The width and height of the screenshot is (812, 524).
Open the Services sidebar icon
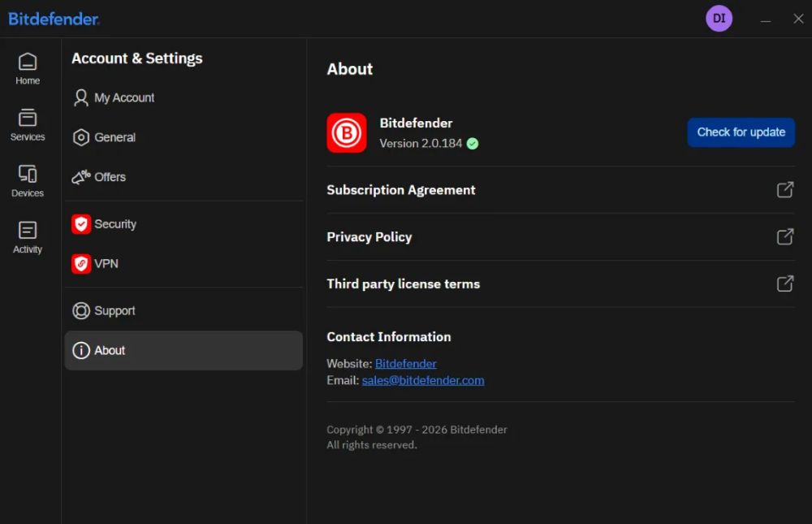tap(28, 125)
